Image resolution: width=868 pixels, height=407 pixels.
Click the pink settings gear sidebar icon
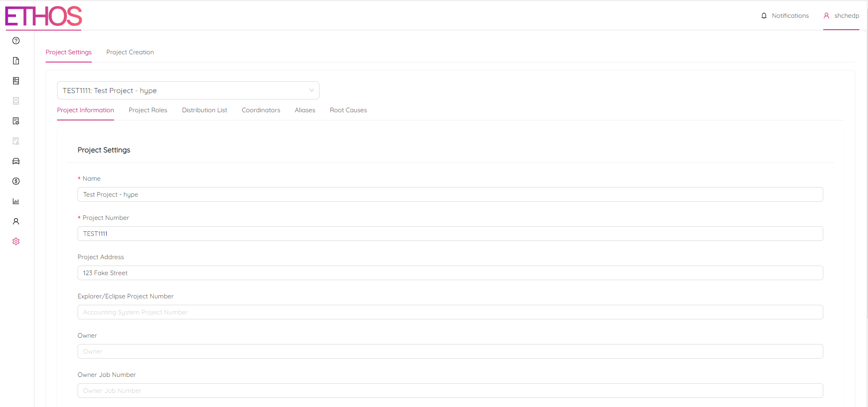click(x=16, y=241)
